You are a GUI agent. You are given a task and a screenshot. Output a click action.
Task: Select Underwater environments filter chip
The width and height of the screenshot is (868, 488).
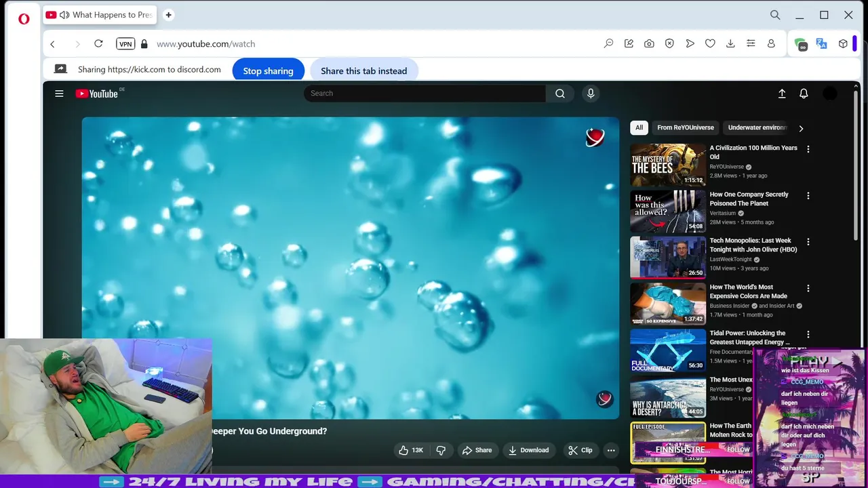(x=756, y=127)
